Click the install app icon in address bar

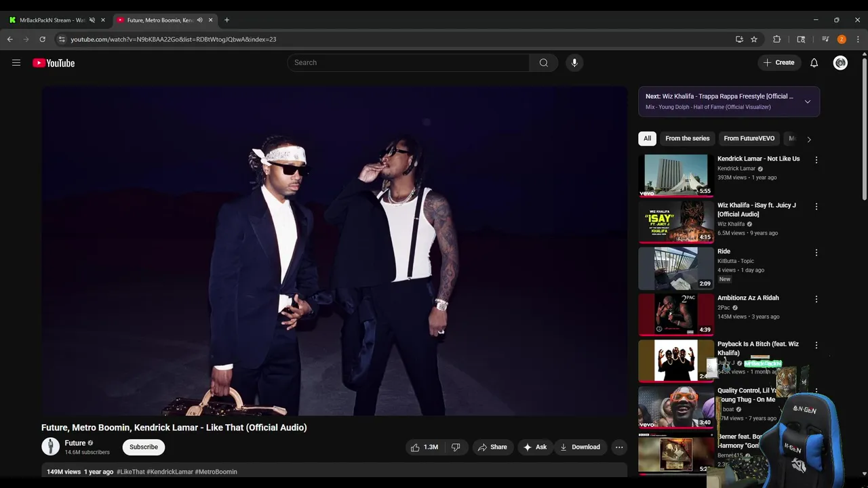739,39
